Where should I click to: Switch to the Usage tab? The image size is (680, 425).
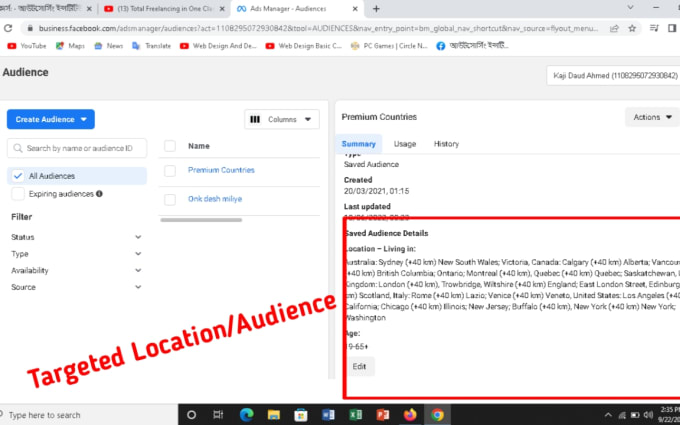pos(405,144)
